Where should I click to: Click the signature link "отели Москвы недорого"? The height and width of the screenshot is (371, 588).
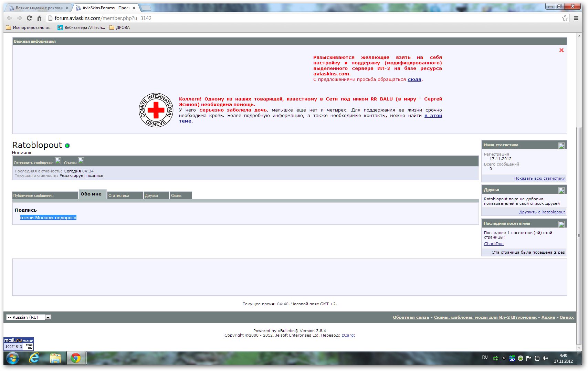48,218
